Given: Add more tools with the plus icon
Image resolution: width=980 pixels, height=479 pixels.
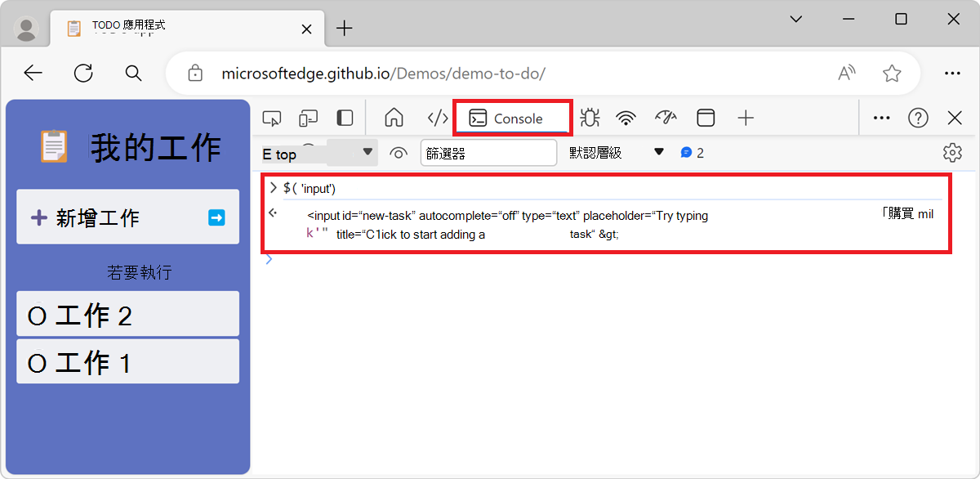Looking at the screenshot, I should [x=745, y=117].
